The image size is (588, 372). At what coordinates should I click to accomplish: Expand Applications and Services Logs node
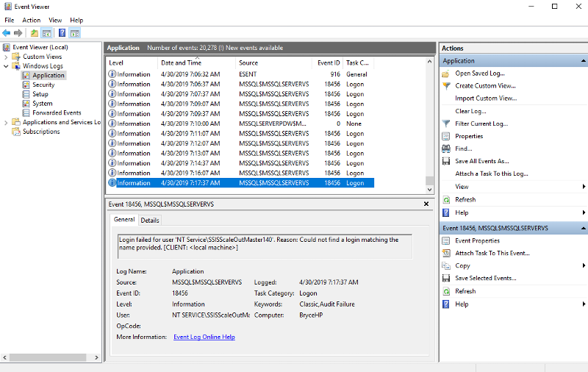[x=7, y=122]
